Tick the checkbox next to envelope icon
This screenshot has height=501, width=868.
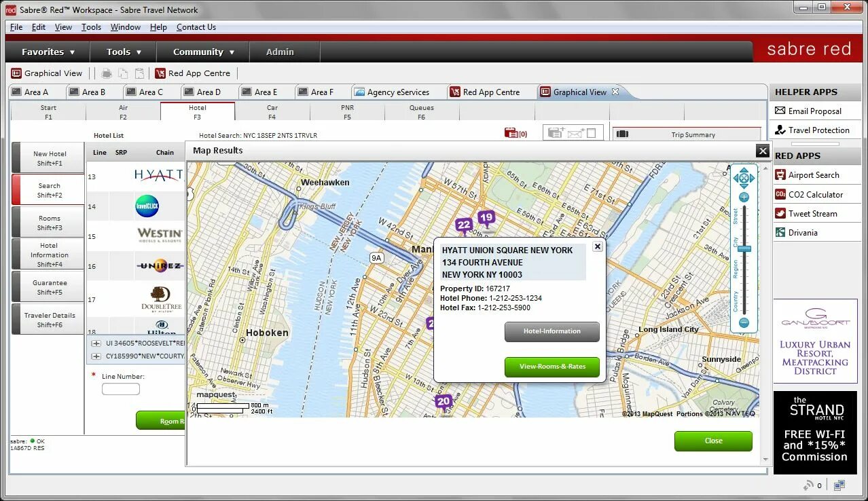(x=591, y=133)
